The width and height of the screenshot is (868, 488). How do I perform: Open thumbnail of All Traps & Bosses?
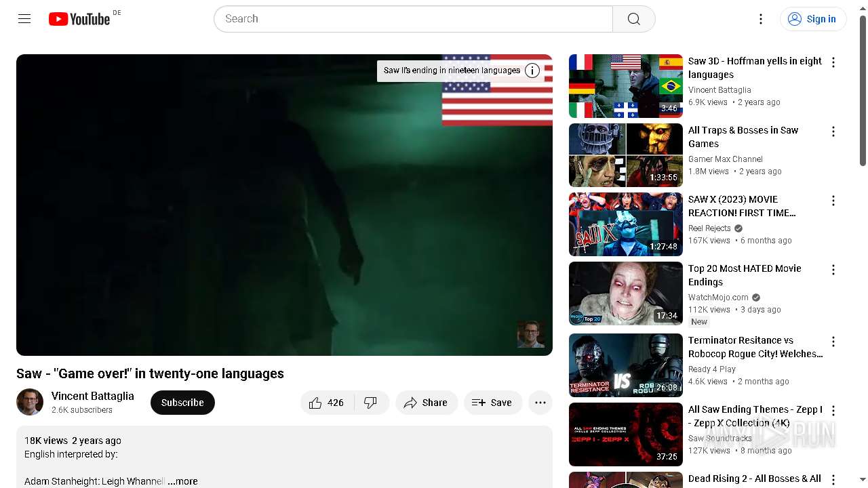click(x=626, y=155)
